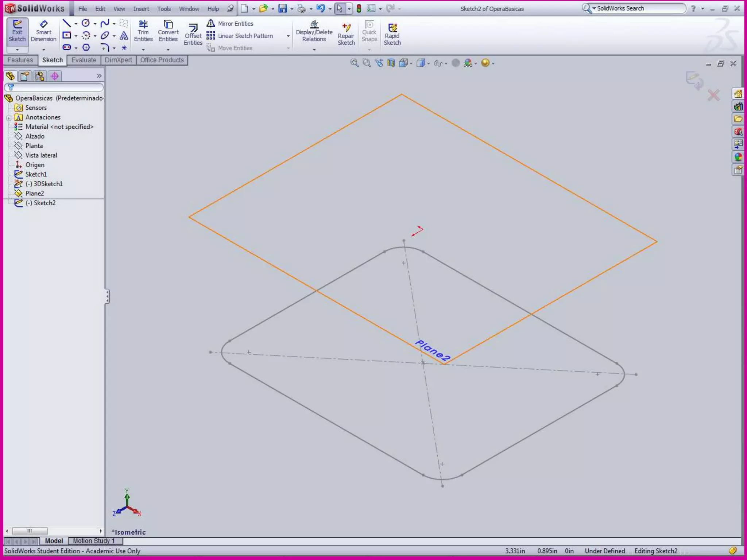Select Plane2 in the feature tree
The image size is (747, 560).
(x=34, y=193)
